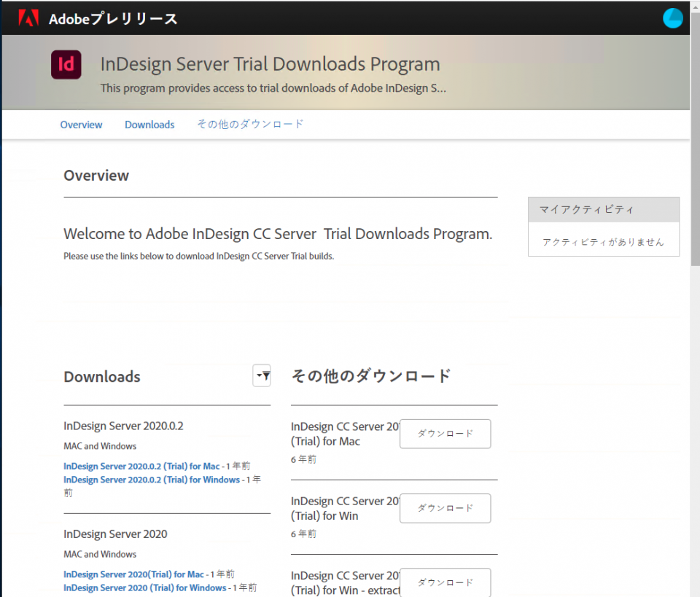The height and width of the screenshot is (597, 700).
Task: Click the InDesign Server Trial Downloads Program title
Action: (270, 64)
